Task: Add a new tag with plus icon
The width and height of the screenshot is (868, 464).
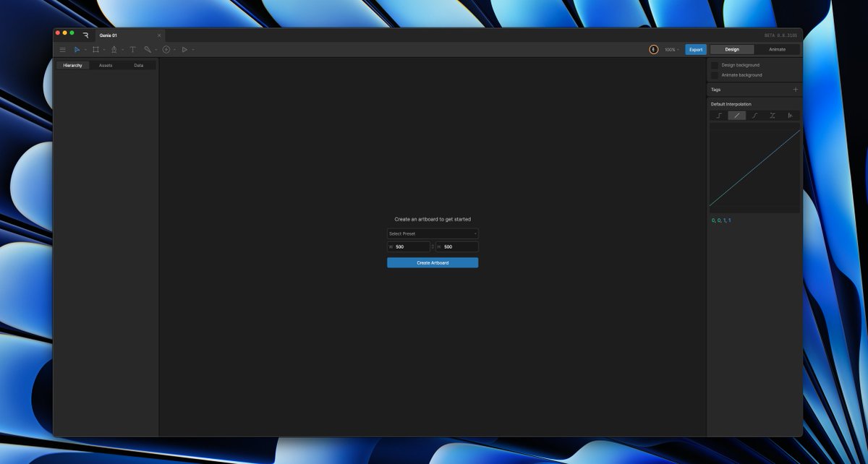Action: pos(796,90)
